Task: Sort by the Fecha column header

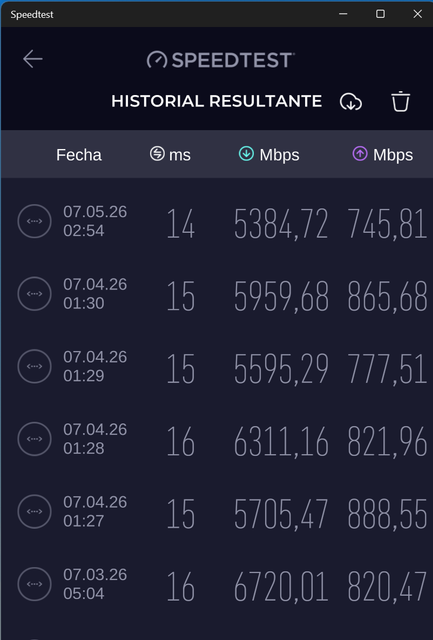Action: pos(79,155)
